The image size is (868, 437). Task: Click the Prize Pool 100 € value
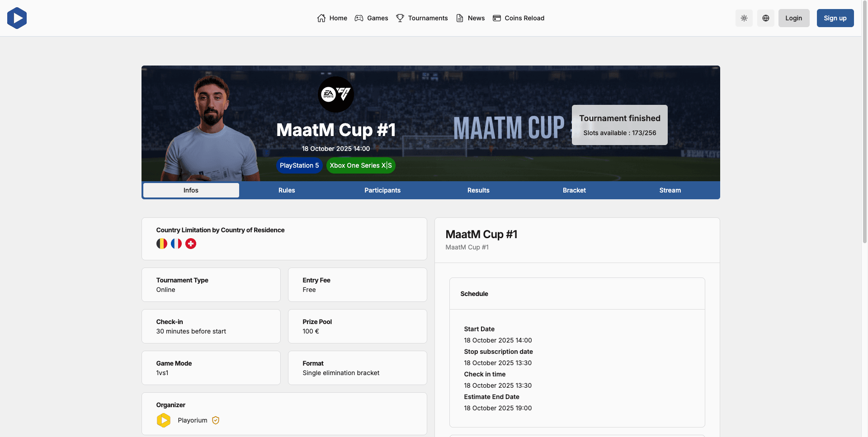coord(311,331)
